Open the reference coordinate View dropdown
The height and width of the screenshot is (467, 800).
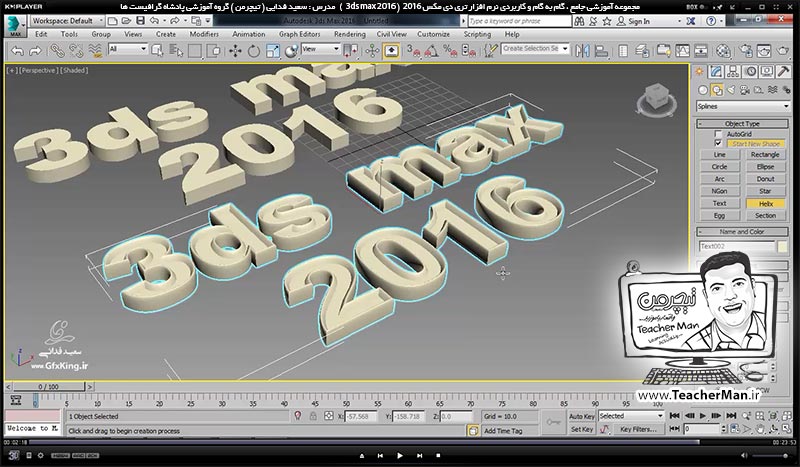pos(320,49)
